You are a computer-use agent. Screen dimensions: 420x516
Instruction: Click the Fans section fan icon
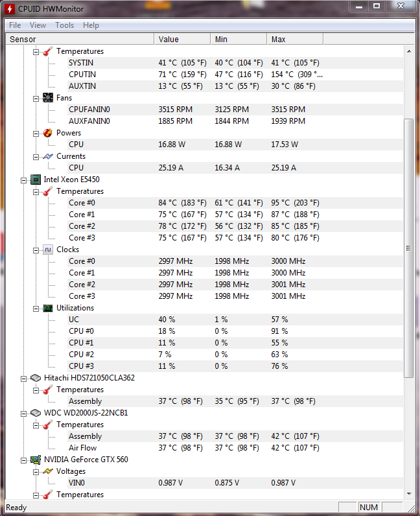[x=48, y=98]
